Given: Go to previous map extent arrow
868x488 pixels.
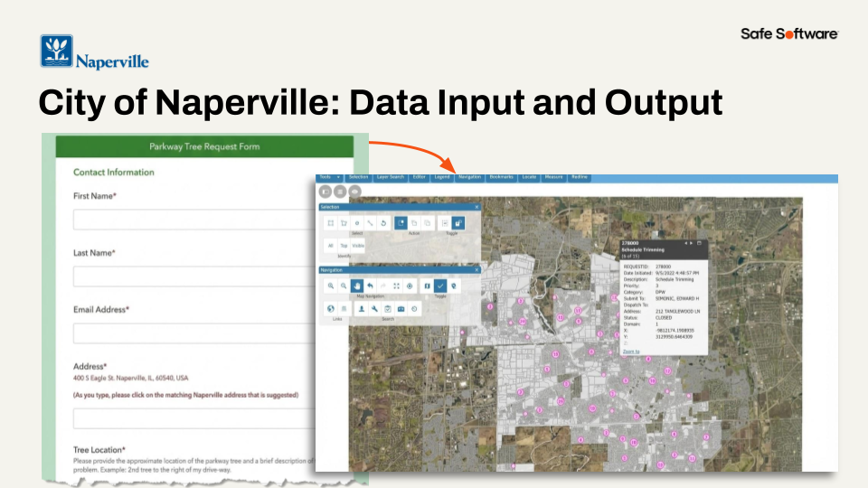Looking at the screenshot, I should [x=371, y=286].
